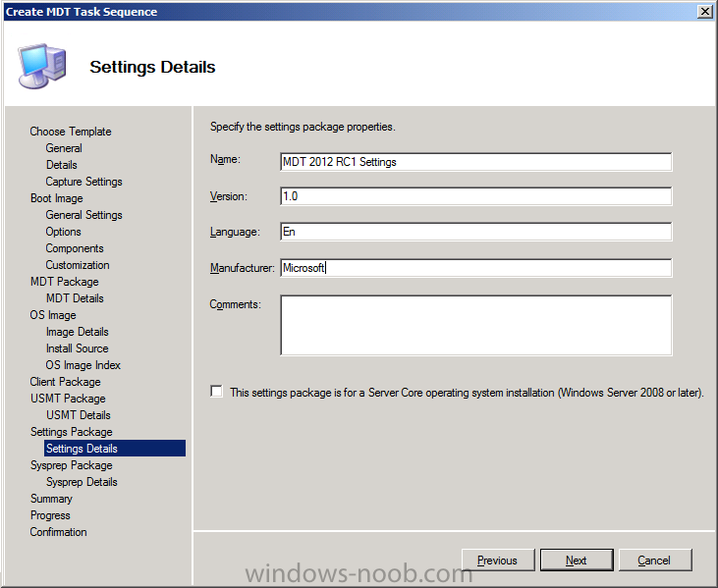This screenshot has width=718, height=588.
Task: Select the Client Package step
Action: coord(65,382)
